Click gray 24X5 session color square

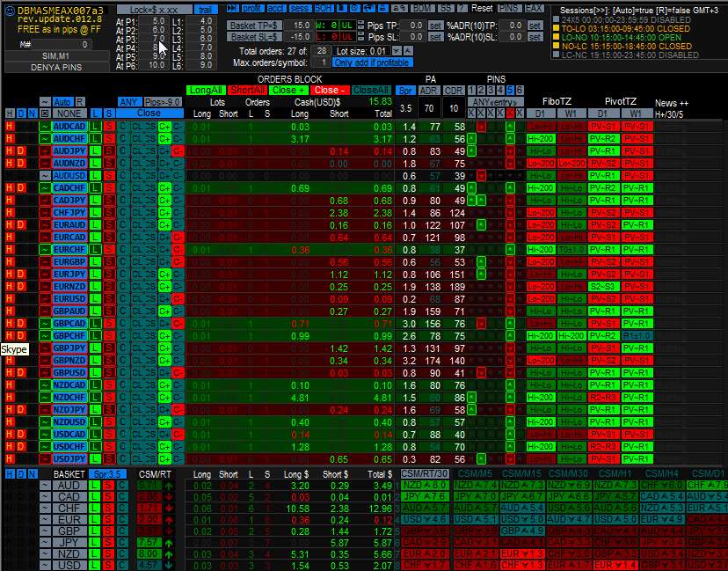557,20
